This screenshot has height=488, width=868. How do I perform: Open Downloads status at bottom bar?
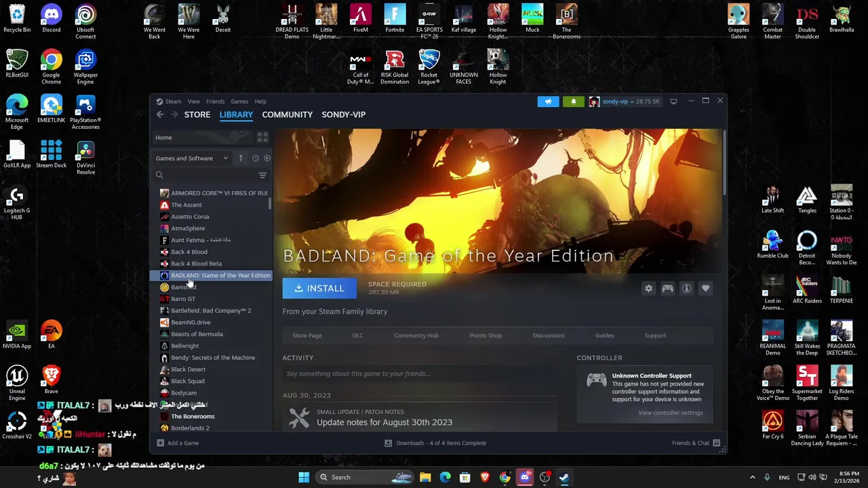click(x=435, y=443)
